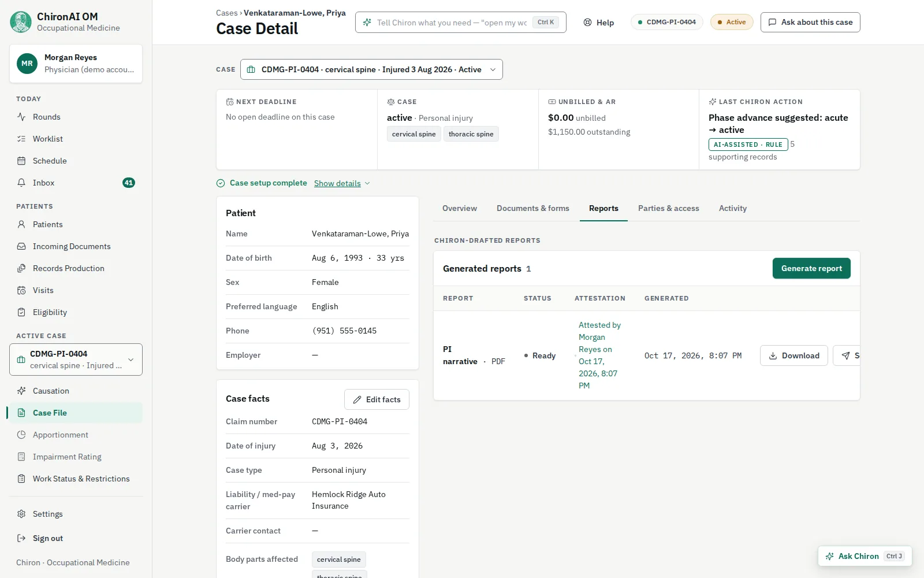This screenshot has height=578, width=924.
Task: Open Incoming Documents tray icon
Action: pos(21,246)
